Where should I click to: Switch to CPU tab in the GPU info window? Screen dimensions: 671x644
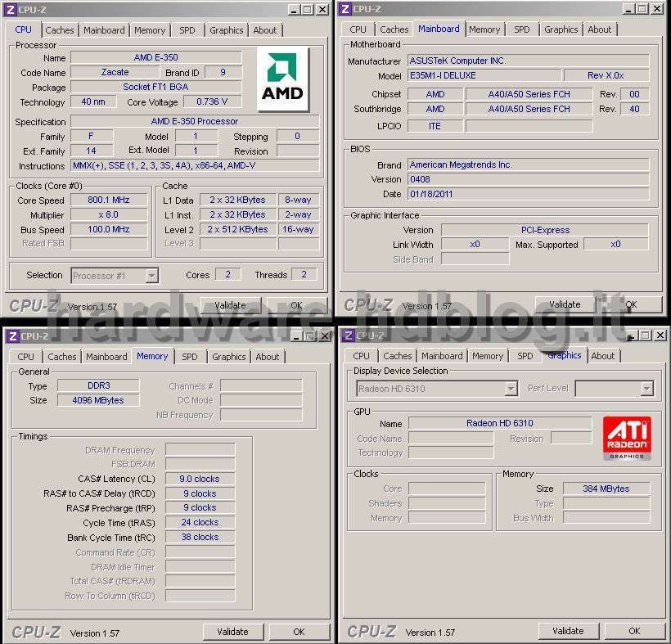[361, 356]
